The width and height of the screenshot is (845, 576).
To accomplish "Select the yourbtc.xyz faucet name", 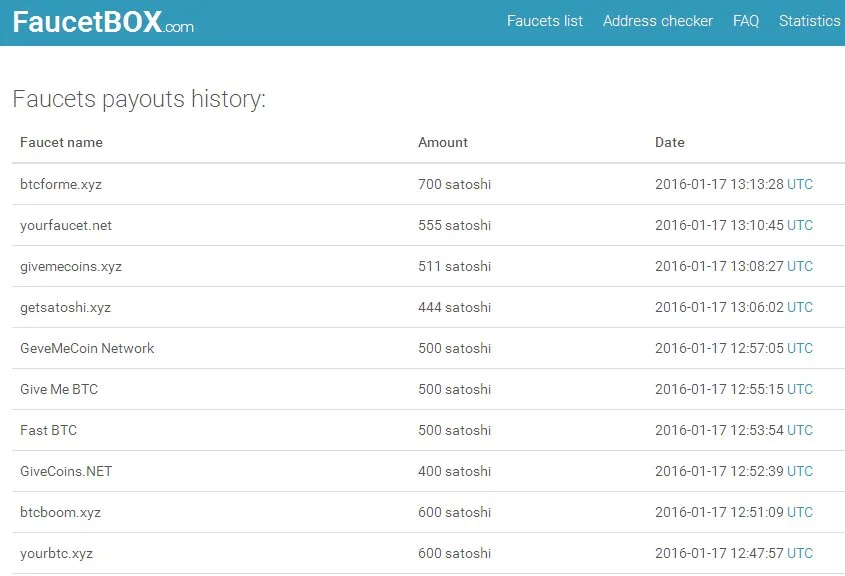I will (x=57, y=553).
